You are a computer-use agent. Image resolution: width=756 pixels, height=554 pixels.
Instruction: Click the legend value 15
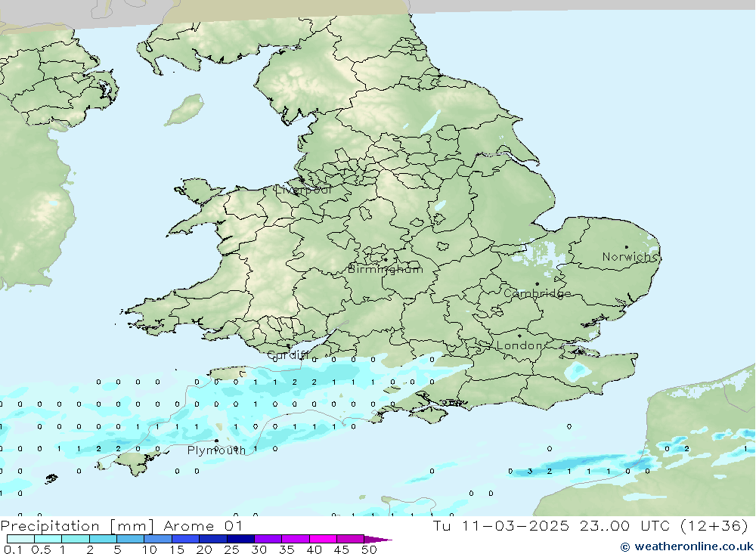click(x=177, y=549)
